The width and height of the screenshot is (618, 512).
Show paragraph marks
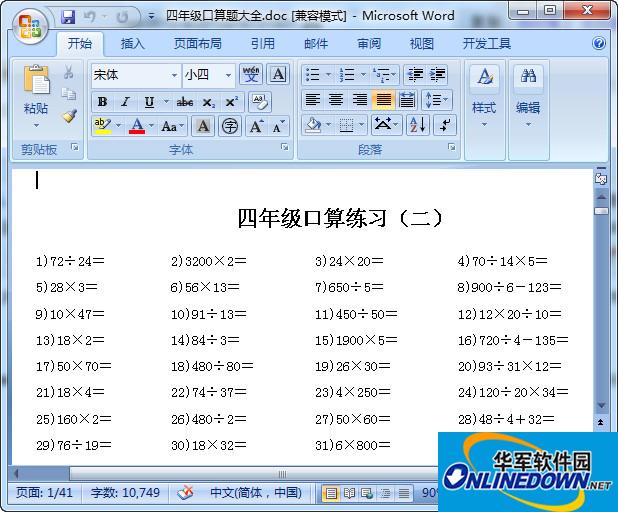click(445, 125)
